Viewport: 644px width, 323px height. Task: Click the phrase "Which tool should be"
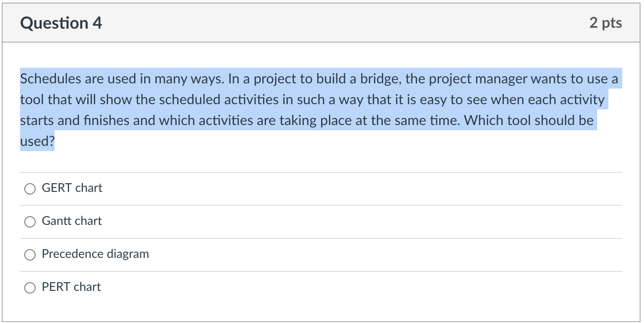click(529, 120)
